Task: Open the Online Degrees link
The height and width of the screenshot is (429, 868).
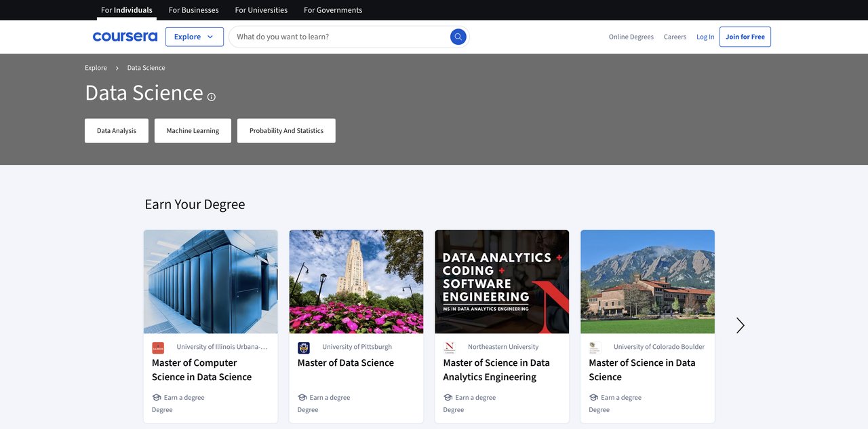Action: click(631, 37)
